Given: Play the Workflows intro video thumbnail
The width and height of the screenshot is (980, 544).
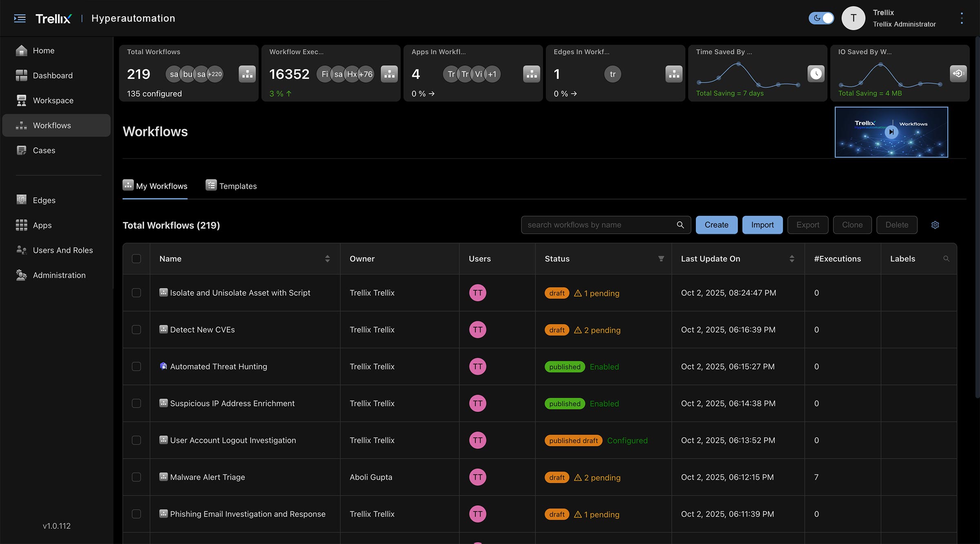Looking at the screenshot, I should [891, 132].
